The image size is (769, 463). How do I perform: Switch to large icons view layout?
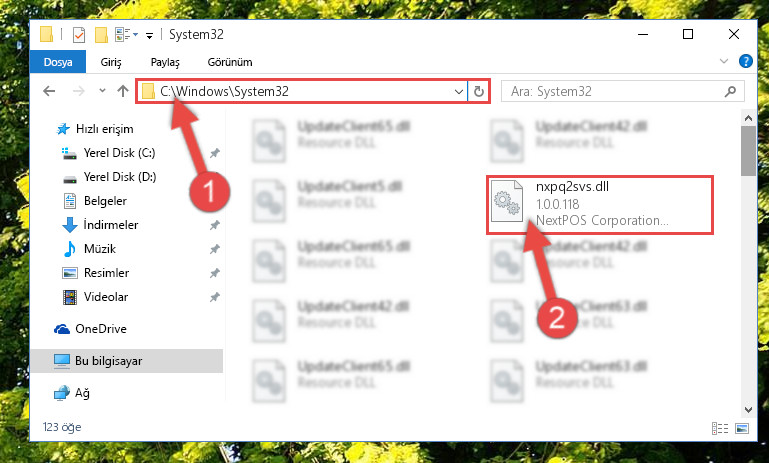tap(742, 428)
